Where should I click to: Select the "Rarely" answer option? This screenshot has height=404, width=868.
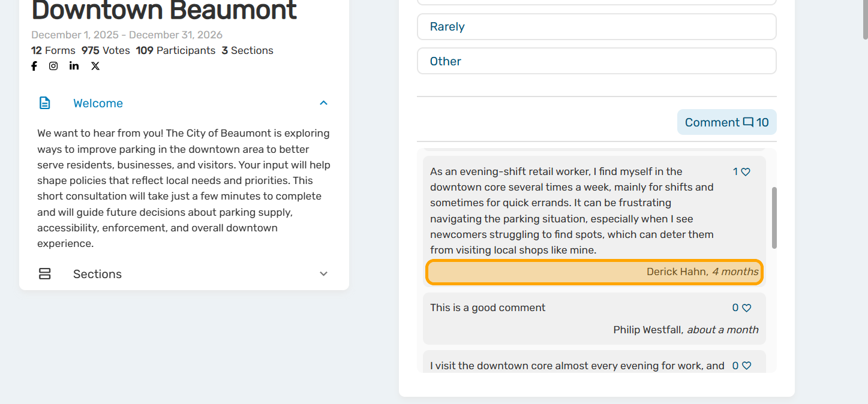[596, 27]
